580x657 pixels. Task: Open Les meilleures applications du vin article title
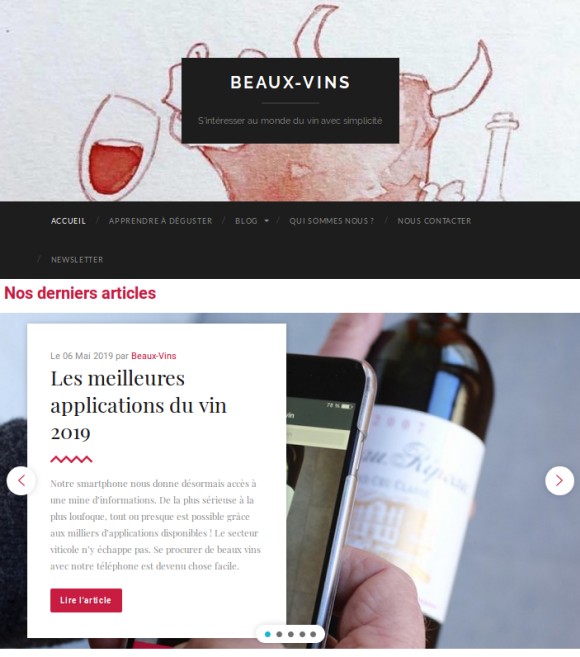(138, 405)
